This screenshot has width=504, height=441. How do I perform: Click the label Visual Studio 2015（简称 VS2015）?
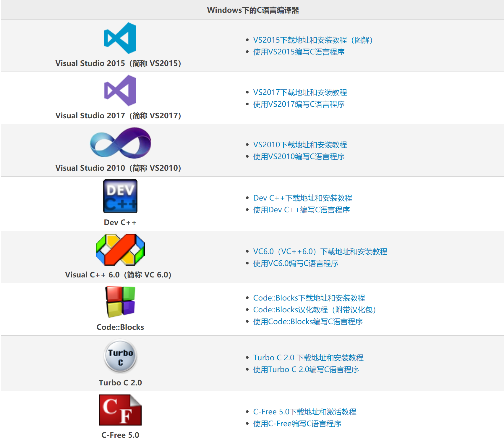click(x=118, y=63)
